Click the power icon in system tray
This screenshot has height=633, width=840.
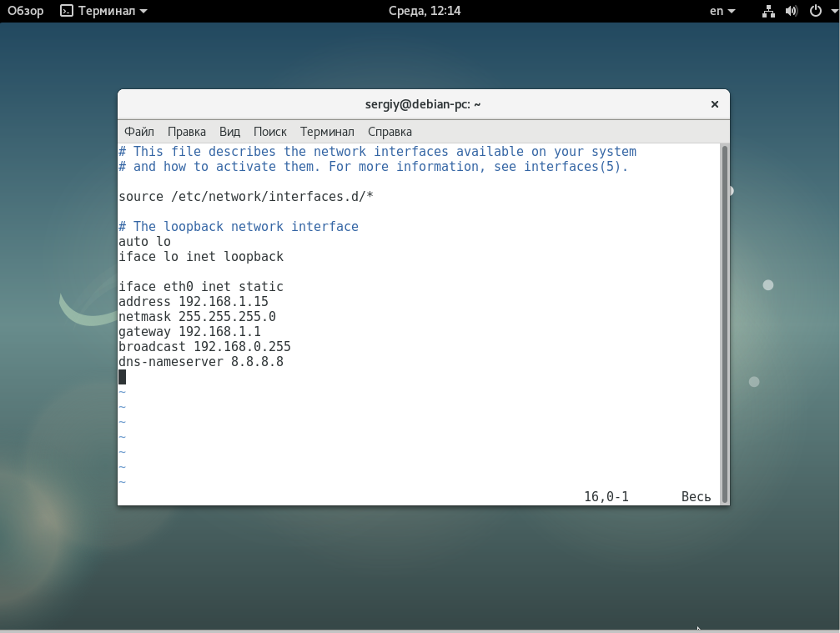pos(814,11)
